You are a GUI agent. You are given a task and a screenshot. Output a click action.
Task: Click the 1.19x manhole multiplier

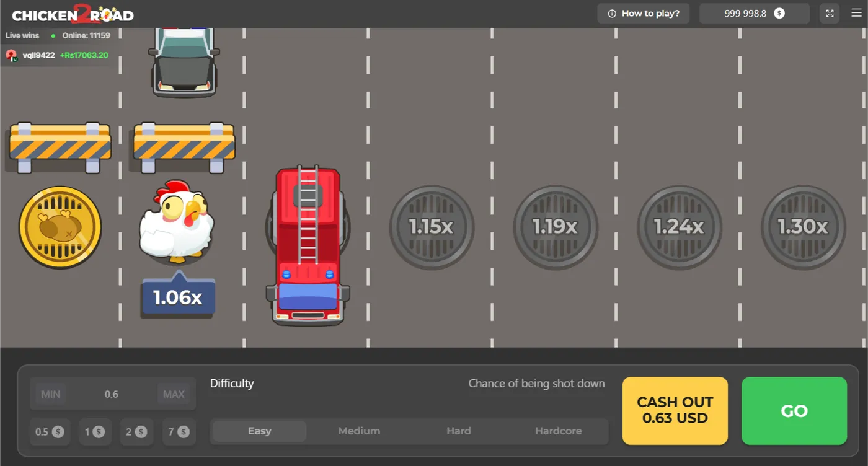point(556,227)
